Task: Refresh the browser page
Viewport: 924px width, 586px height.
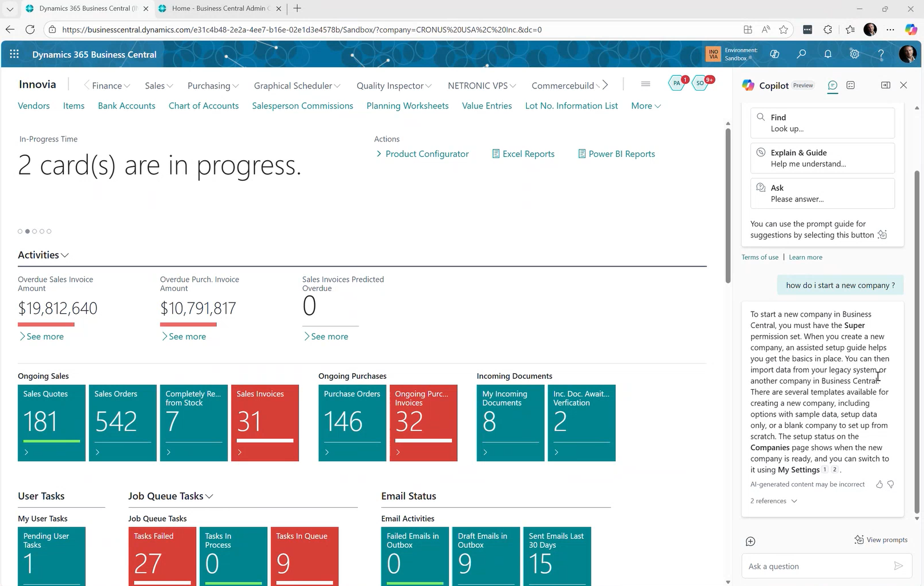Action: (30, 29)
